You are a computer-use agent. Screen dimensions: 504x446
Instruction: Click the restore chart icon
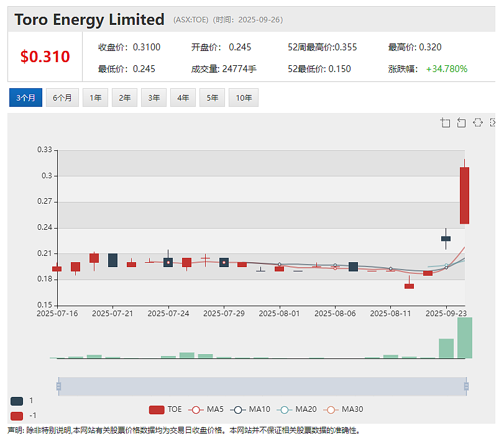(478, 122)
